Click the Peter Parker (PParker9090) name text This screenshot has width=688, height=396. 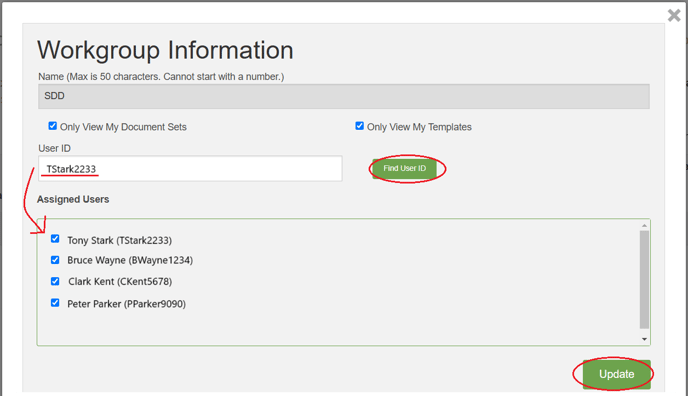[x=126, y=304]
